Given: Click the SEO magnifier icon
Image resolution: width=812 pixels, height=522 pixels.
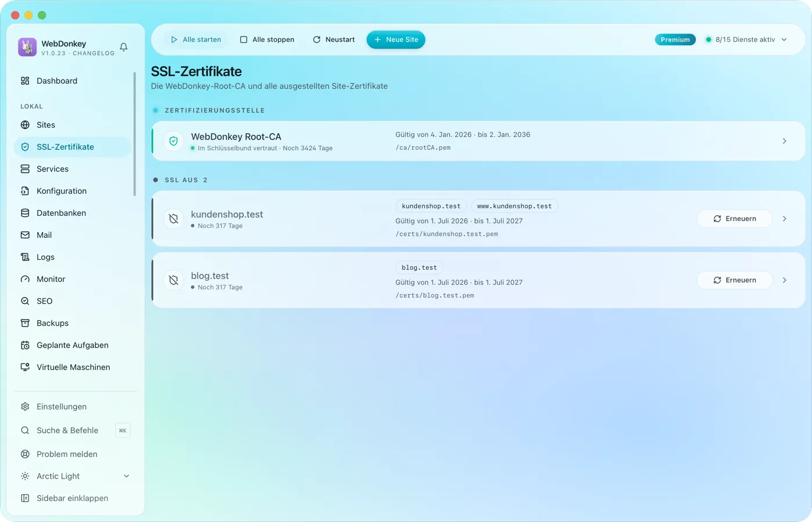Looking at the screenshot, I should 25,301.
